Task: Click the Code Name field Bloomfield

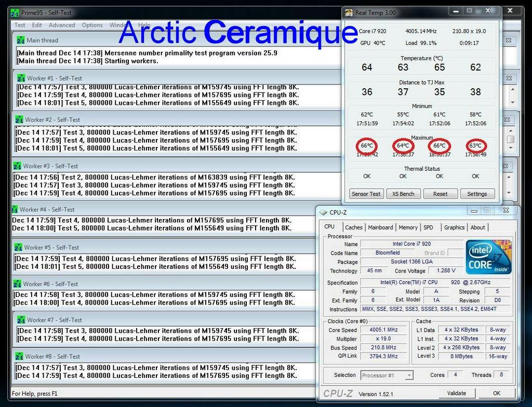Action: point(388,253)
